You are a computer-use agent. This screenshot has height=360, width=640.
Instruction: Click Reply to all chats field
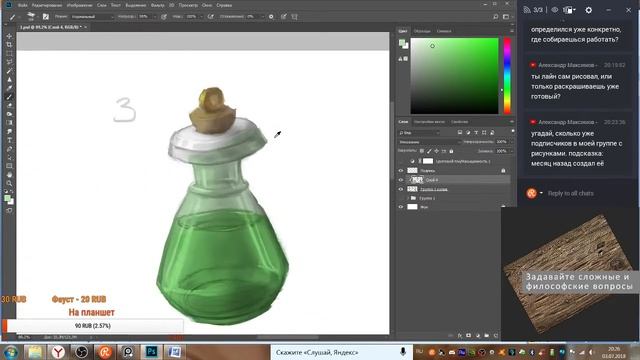click(570, 193)
